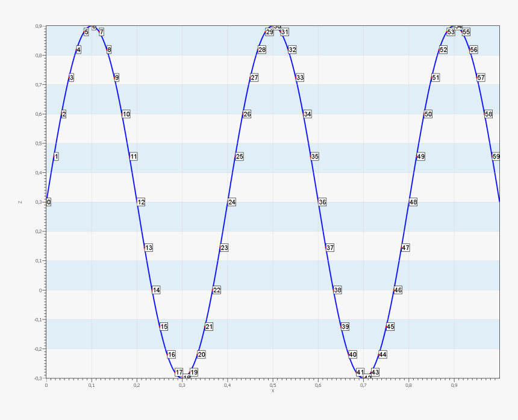Click the 0,9 tick label on Z axis
Image resolution: width=518 pixels, height=420 pixels.
click(38, 27)
